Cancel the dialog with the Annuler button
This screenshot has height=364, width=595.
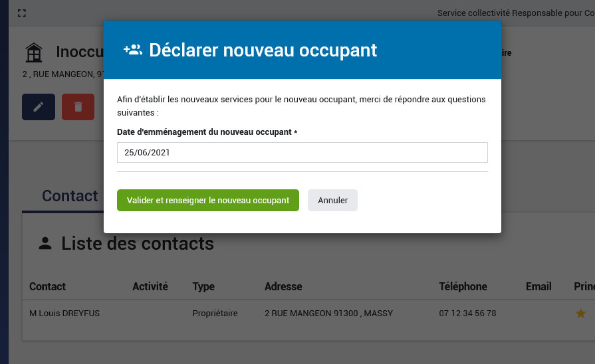332,201
